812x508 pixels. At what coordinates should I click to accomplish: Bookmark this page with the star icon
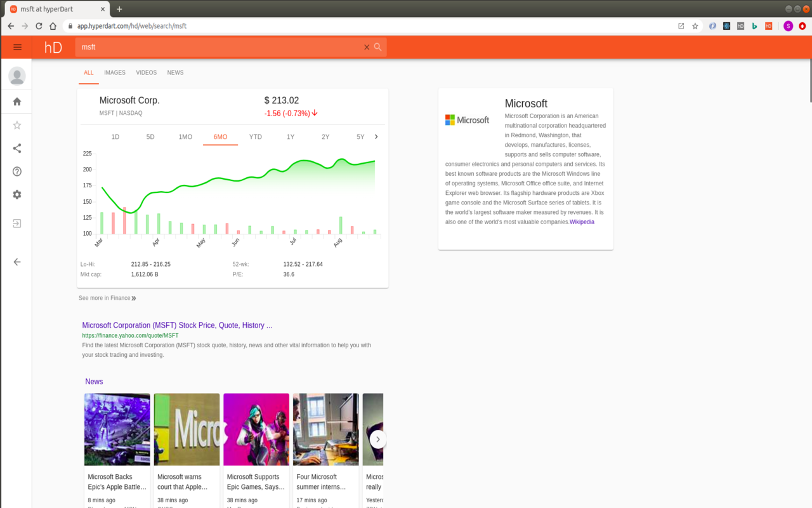pos(695,26)
